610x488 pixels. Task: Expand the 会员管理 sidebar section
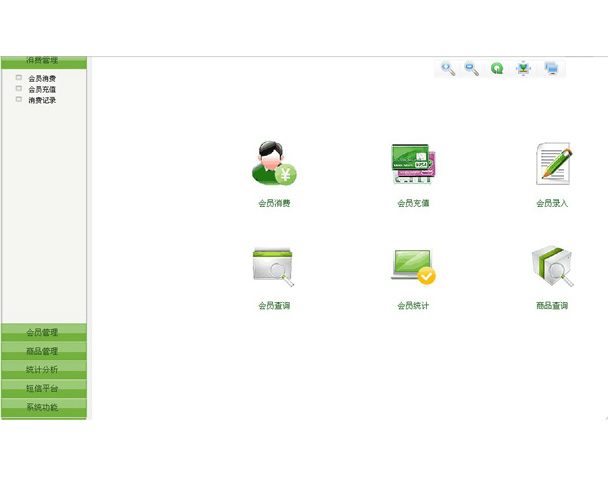tap(43, 332)
